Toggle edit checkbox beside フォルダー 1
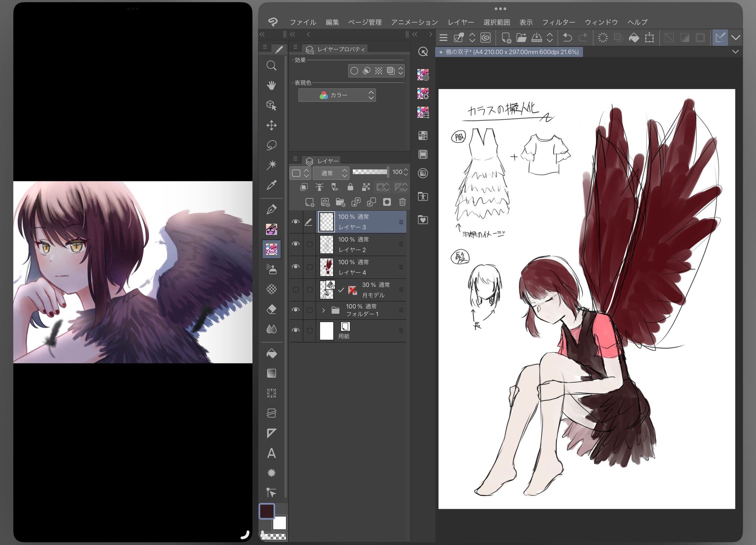The image size is (756, 545). 309,310
